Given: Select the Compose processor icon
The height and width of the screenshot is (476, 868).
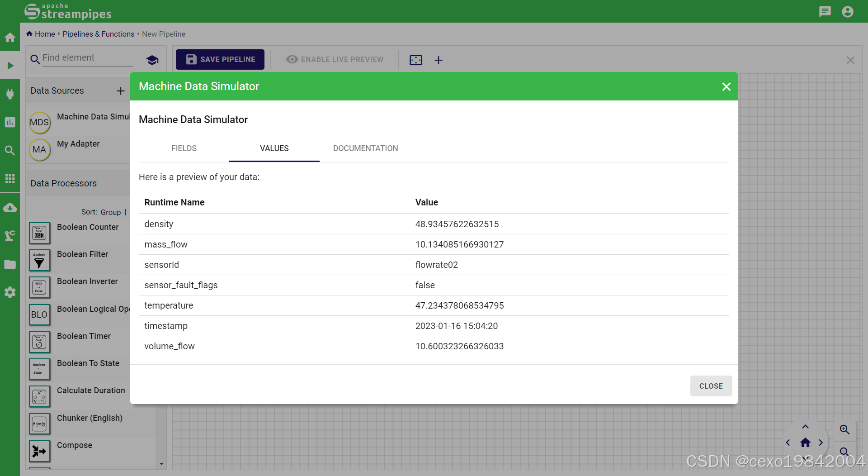Looking at the screenshot, I should pyautogui.click(x=40, y=451).
